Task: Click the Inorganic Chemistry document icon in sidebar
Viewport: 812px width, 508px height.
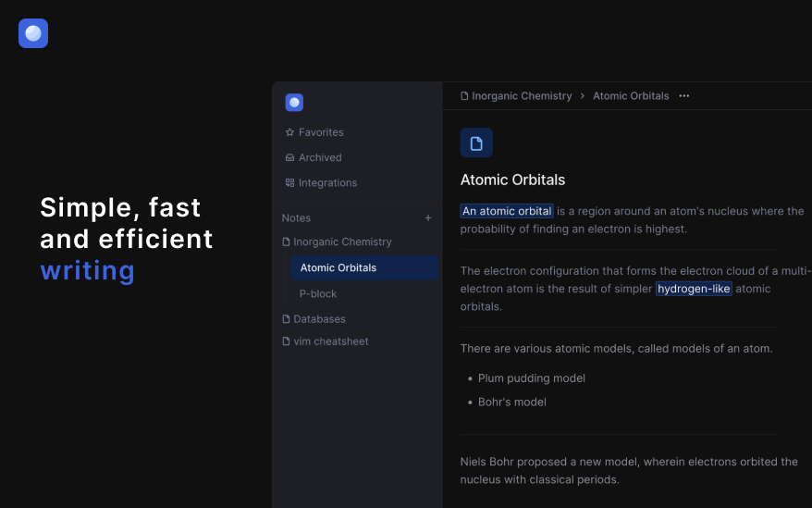Action: (286, 242)
